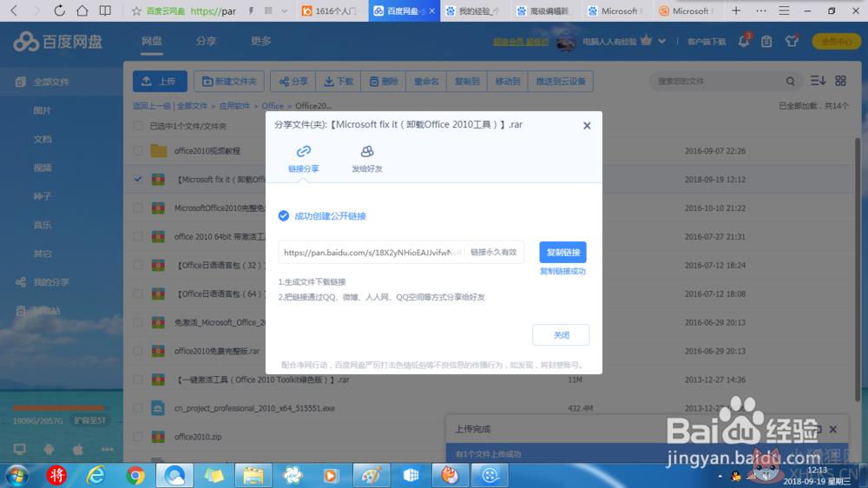Open new browser tab plus icon
Image resolution: width=868 pixels, height=488 pixels.
(736, 10)
